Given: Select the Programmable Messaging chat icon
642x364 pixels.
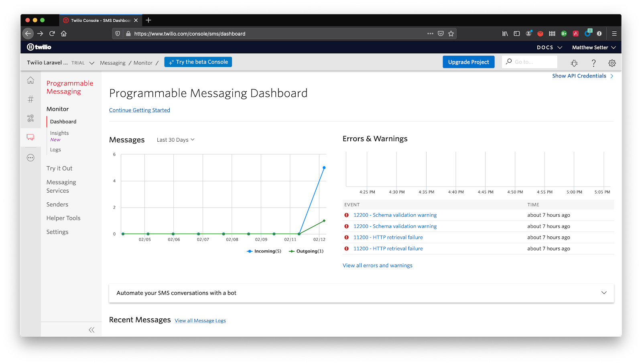Looking at the screenshot, I should pyautogui.click(x=30, y=137).
